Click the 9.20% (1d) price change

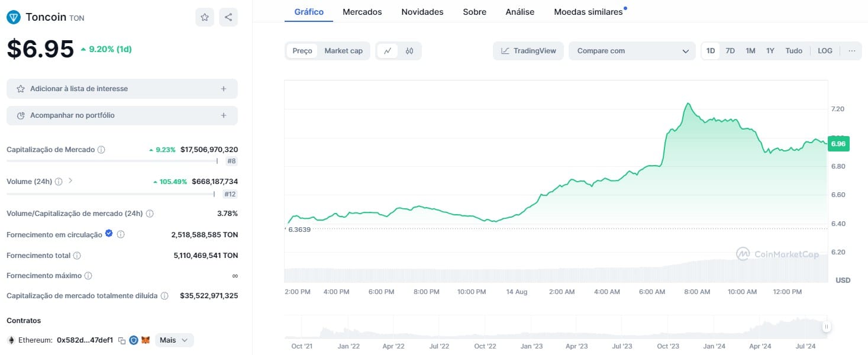[x=106, y=49]
